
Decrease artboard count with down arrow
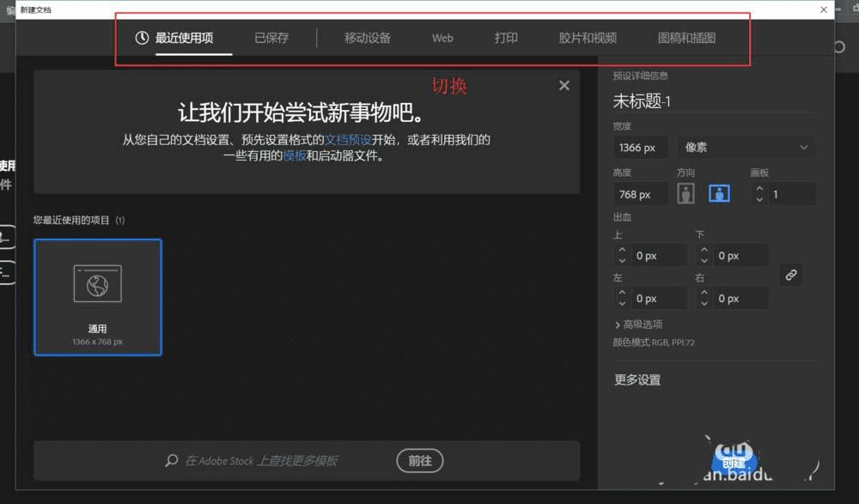pyautogui.click(x=759, y=199)
